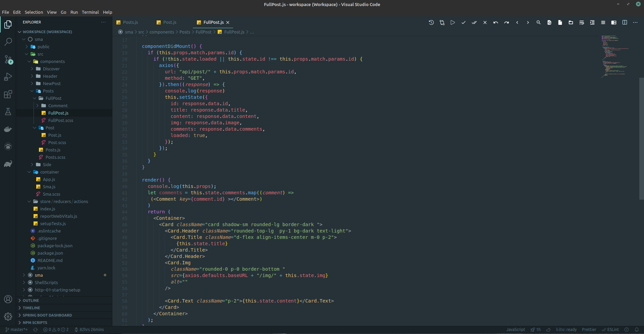
Task: Click the new file icon in editor toolbar
Action: [560, 22]
